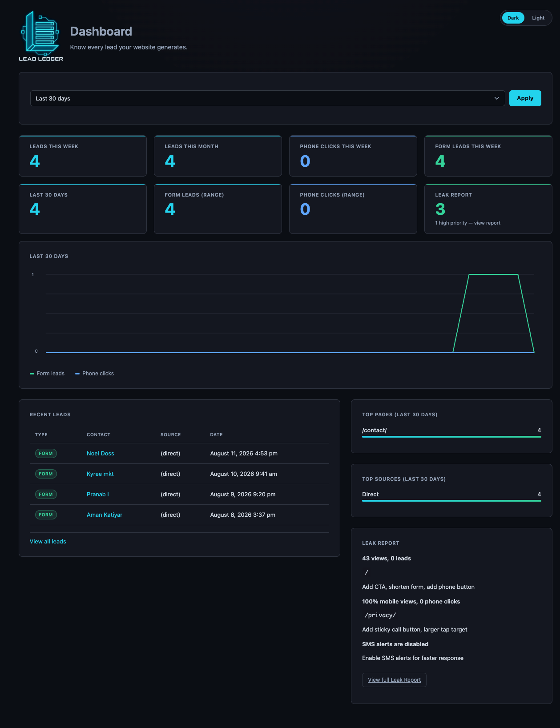Open the Leads This Week card
Image resolution: width=560 pixels, height=728 pixels.
[x=83, y=156]
